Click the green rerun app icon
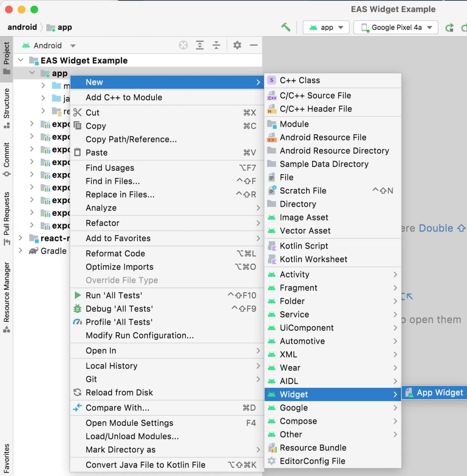 tap(450, 28)
